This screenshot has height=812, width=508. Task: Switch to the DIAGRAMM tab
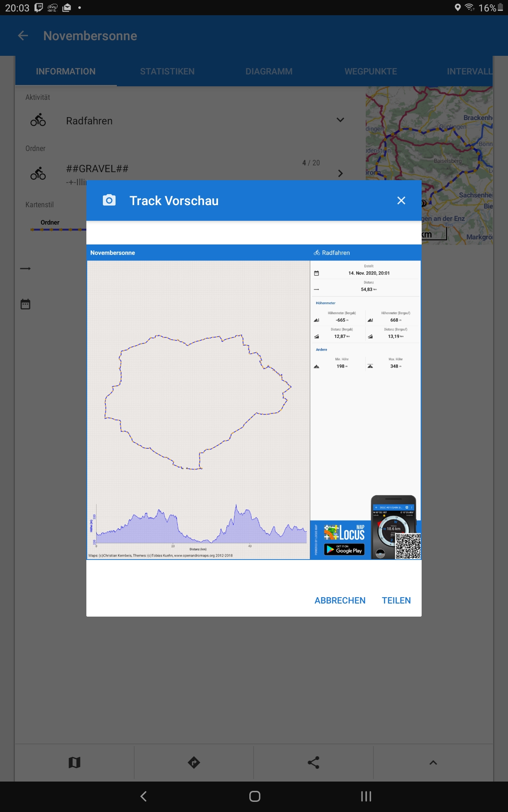[x=269, y=71]
